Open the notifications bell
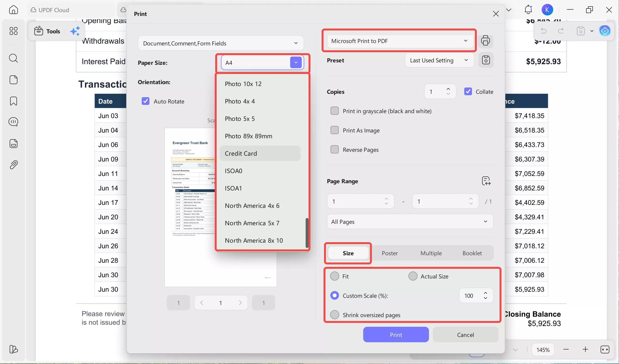 coord(528,10)
